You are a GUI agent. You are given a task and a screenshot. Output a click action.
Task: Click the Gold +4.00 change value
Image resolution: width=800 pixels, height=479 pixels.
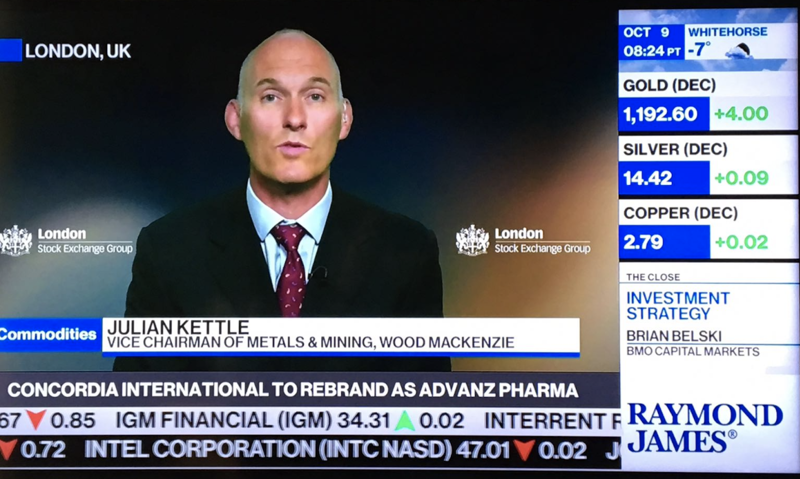(x=741, y=113)
